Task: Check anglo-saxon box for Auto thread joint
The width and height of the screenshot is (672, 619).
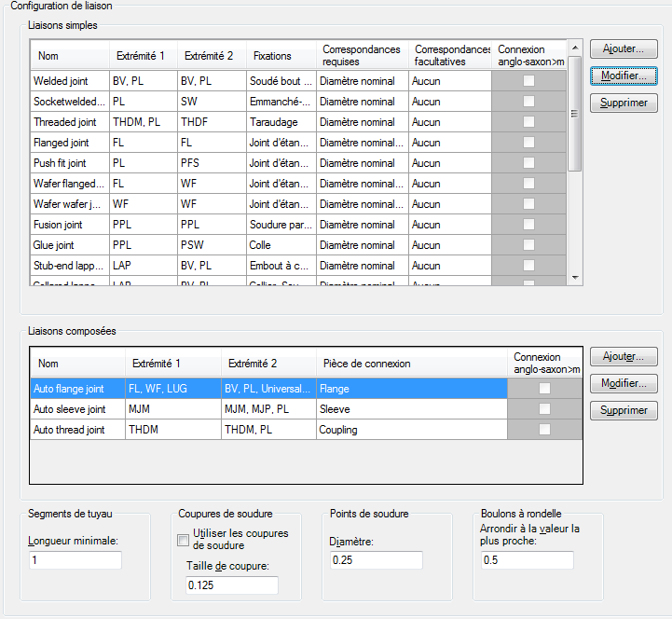Action: pos(544,430)
